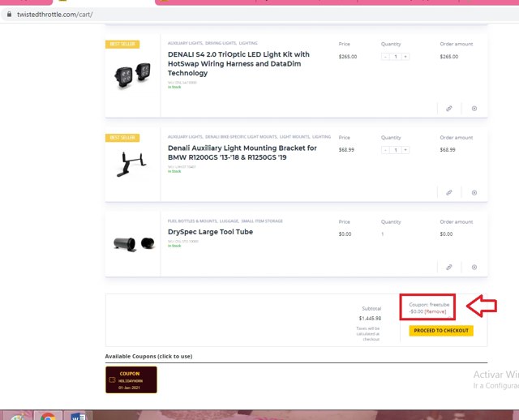Remove the freetube coupon
Viewport: 519px width, 420px height.
pyautogui.click(x=435, y=311)
